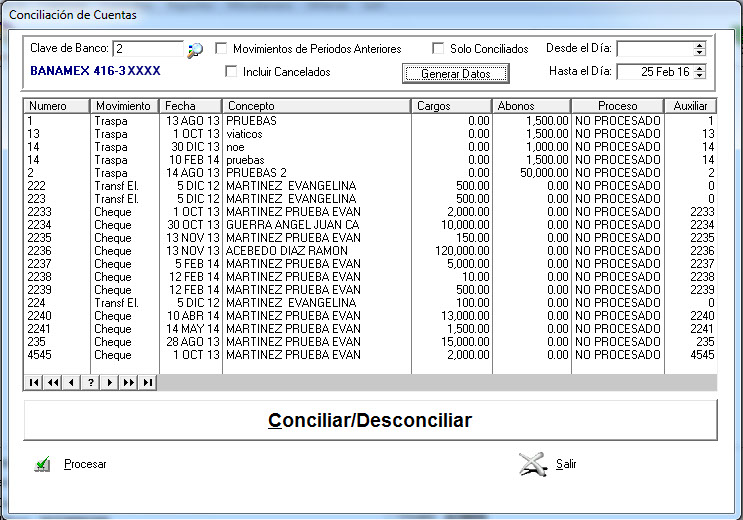
Task: Toggle the Solo Conciliados checkbox
Action: pyautogui.click(x=438, y=49)
